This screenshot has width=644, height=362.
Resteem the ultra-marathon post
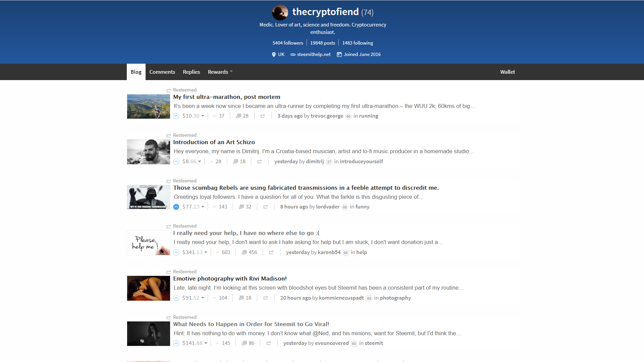pos(263,116)
